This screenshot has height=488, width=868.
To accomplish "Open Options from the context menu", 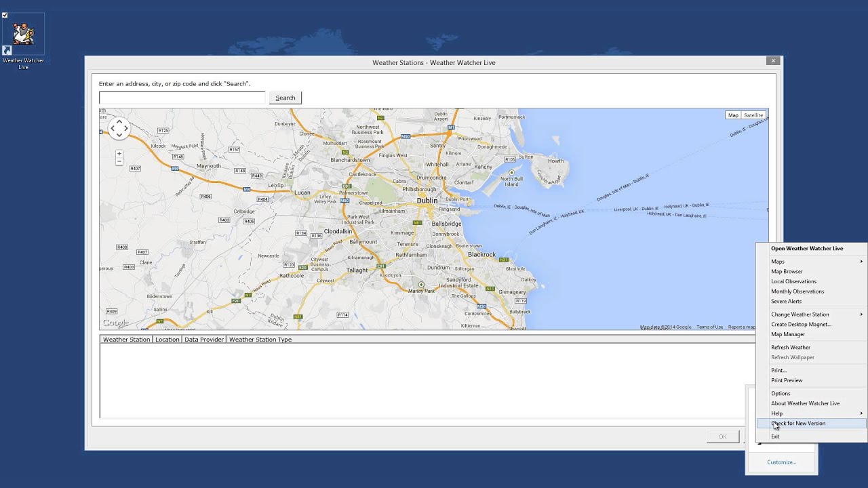I will pos(812,393).
